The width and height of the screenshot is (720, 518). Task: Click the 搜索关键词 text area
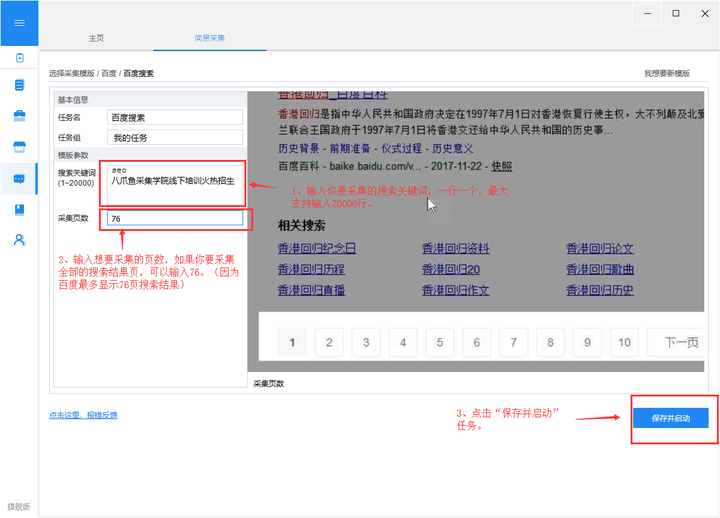tap(175, 185)
